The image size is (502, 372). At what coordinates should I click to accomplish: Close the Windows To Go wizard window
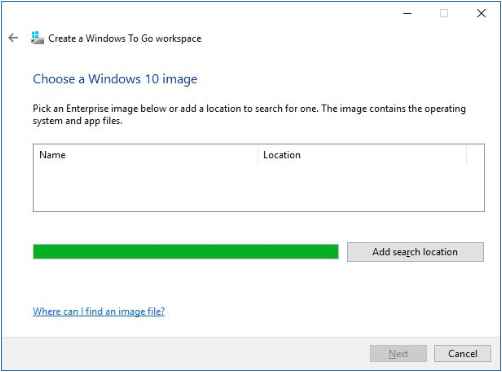[x=481, y=13]
